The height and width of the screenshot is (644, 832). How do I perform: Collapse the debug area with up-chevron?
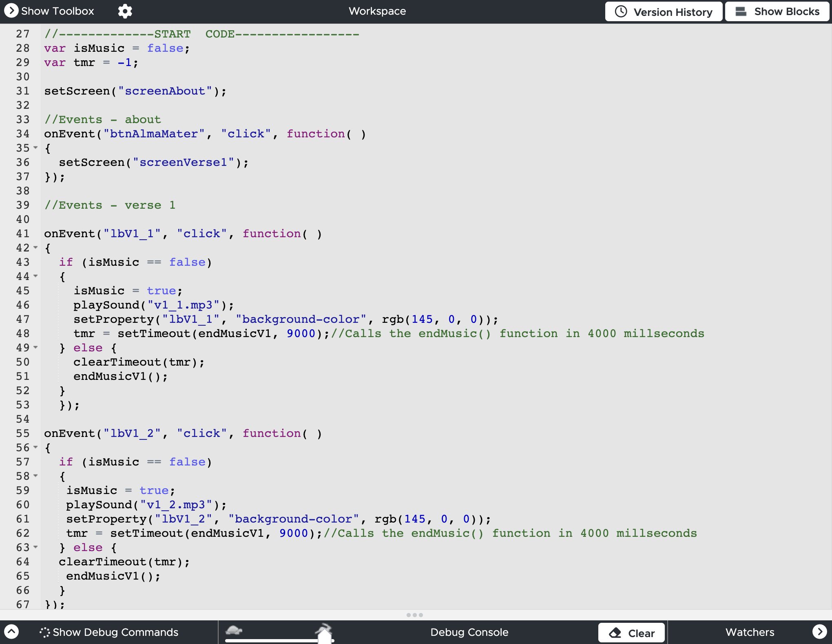pyautogui.click(x=11, y=632)
